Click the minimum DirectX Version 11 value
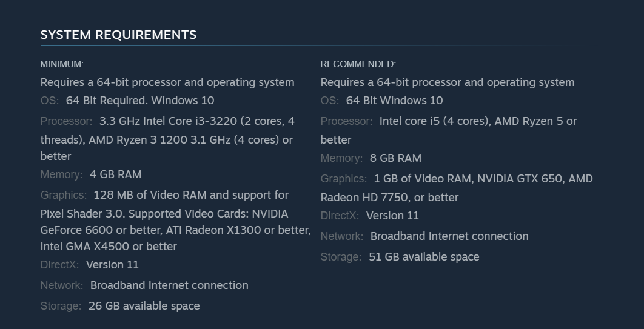The image size is (644, 329). click(x=112, y=265)
